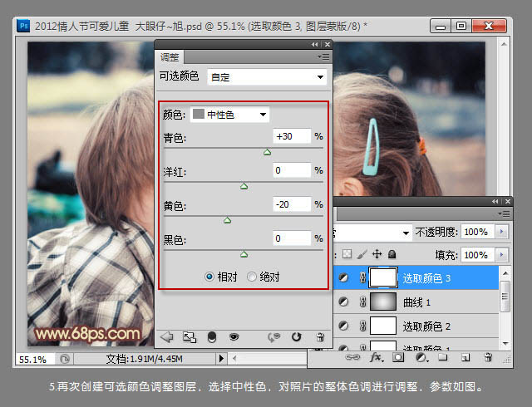Click the lock all icon in Layers
This screenshot has height=407, width=532.
[x=392, y=254]
